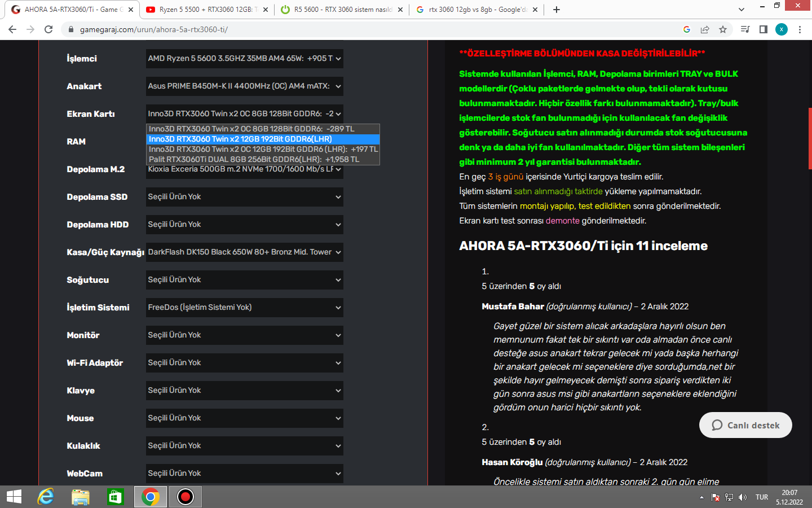This screenshot has height=508, width=812.
Task: Open the WebCam dropdown
Action: (245, 473)
